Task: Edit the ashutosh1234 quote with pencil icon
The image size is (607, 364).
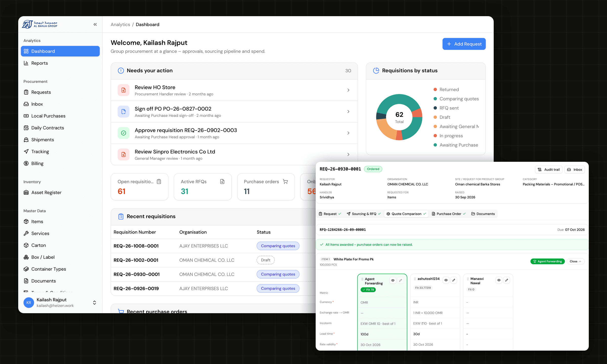Action: point(454,280)
